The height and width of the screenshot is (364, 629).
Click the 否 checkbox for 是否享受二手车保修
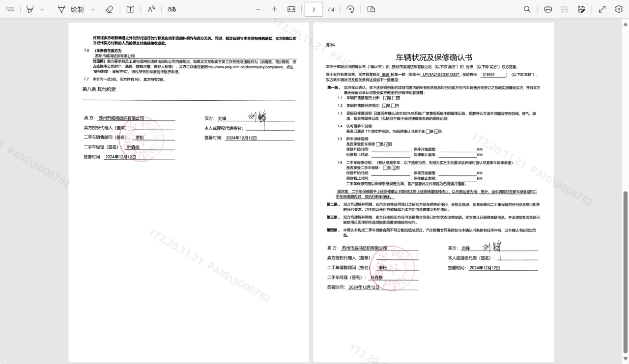pos(394,168)
